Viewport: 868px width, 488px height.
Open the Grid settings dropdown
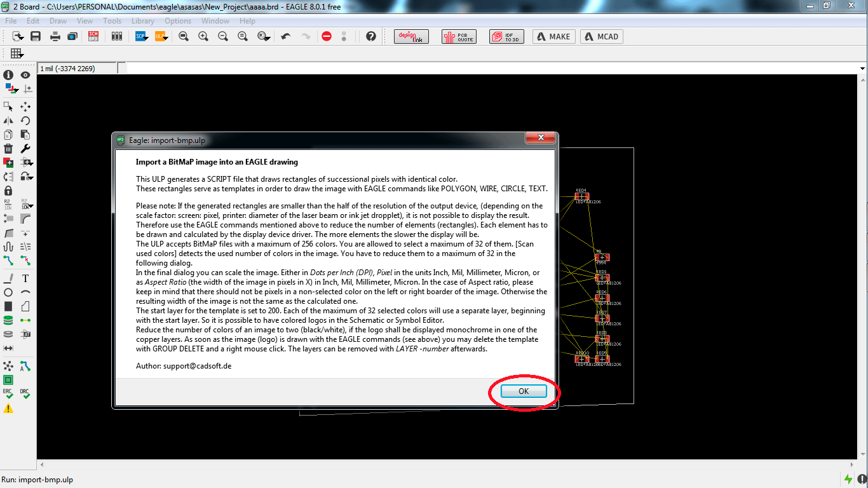17,53
